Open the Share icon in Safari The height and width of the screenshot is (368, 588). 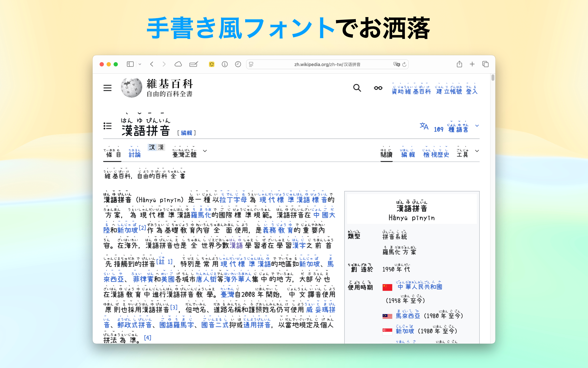(x=459, y=64)
